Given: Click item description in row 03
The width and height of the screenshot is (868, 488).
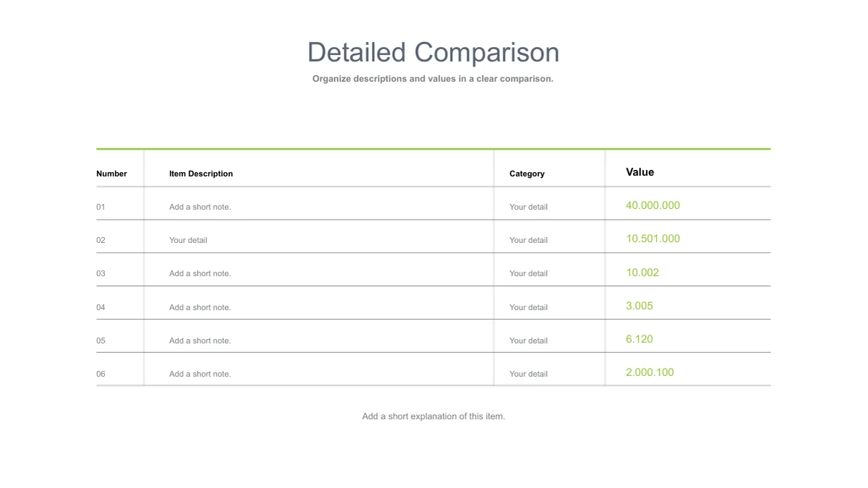Looking at the screenshot, I should (x=200, y=273).
